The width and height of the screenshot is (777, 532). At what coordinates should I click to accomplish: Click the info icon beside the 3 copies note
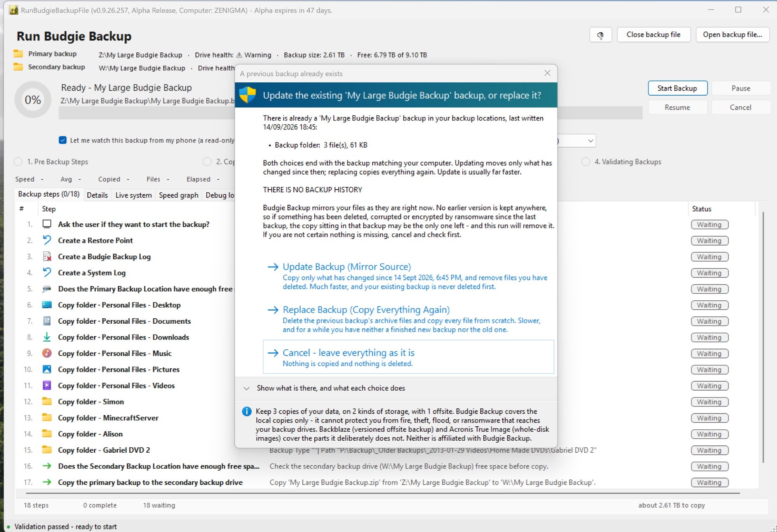(x=247, y=411)
